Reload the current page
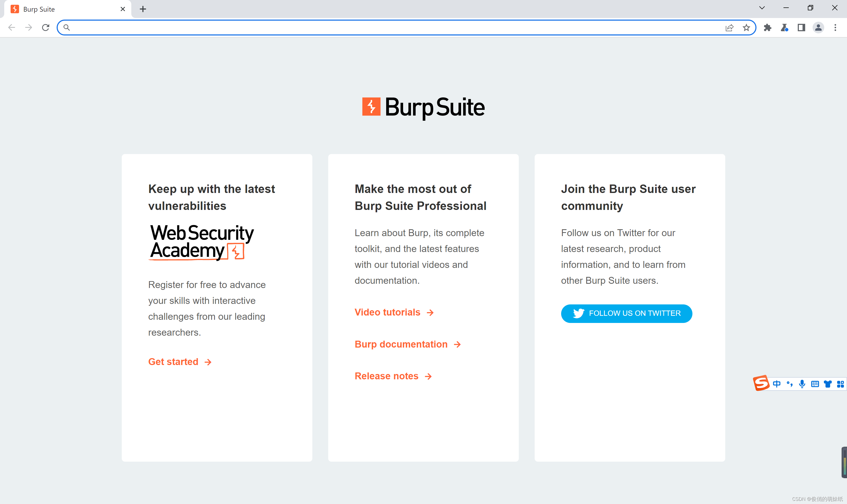Image resolution: width=847 pixels, height=504 pixels. (x=46, y=28)
